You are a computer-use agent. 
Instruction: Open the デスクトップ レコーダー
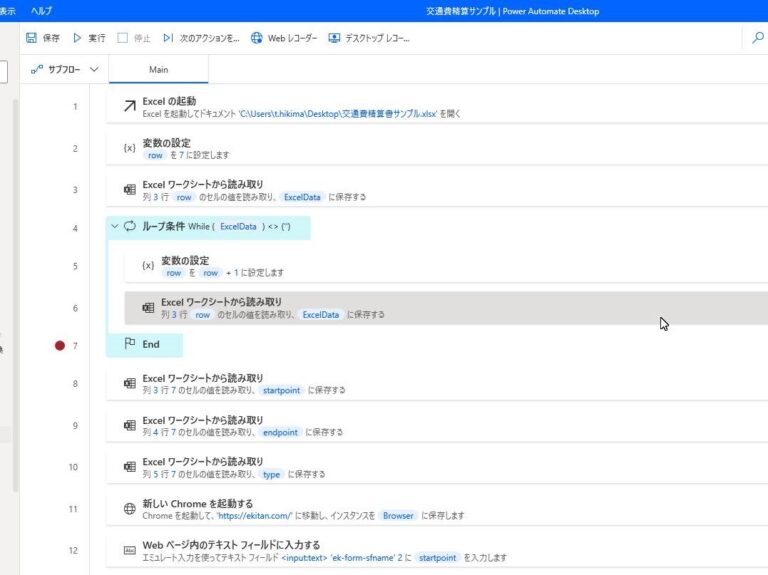pos(369,38)
